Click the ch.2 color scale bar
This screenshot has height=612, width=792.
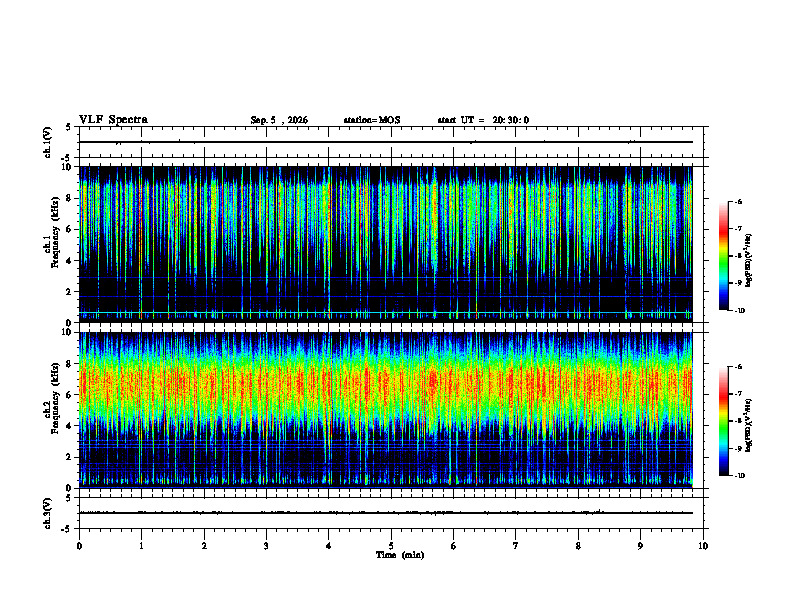pos(723,421)
